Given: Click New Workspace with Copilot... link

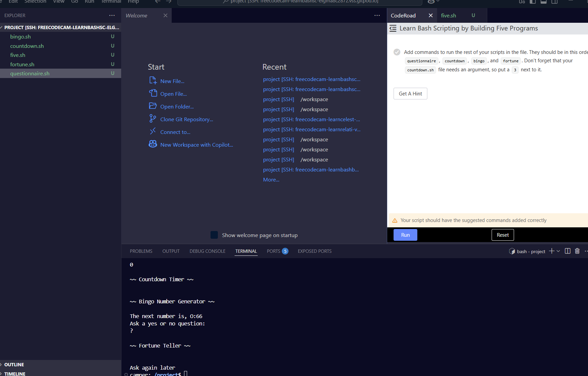Looking at the screenshot, I should (197, 145).
